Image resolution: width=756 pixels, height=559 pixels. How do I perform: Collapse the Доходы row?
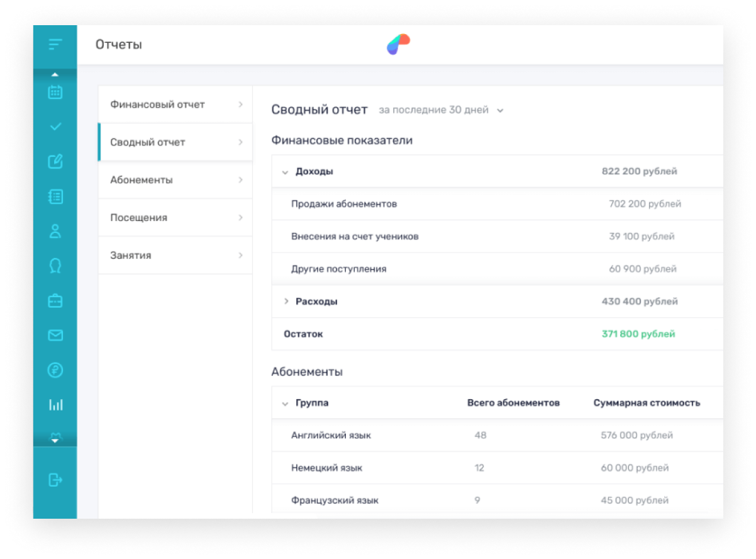tap(285, 172)
